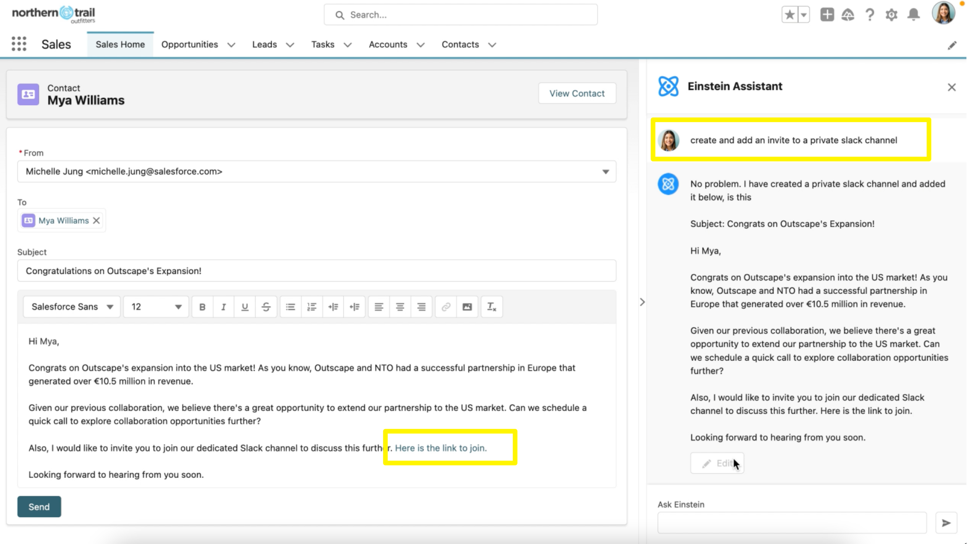
Task: Click the insert link icon
Action: [446, 307]
